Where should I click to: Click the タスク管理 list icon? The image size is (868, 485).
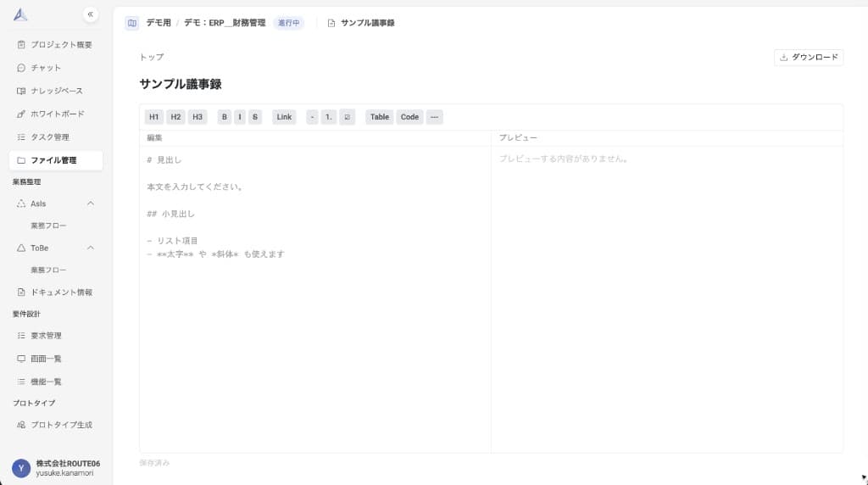click(21, 137)
